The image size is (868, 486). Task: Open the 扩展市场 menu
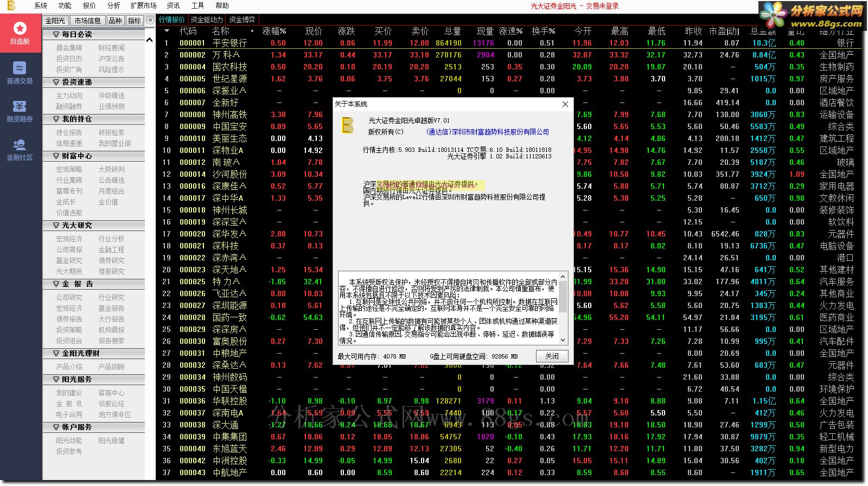coord(144,5)
